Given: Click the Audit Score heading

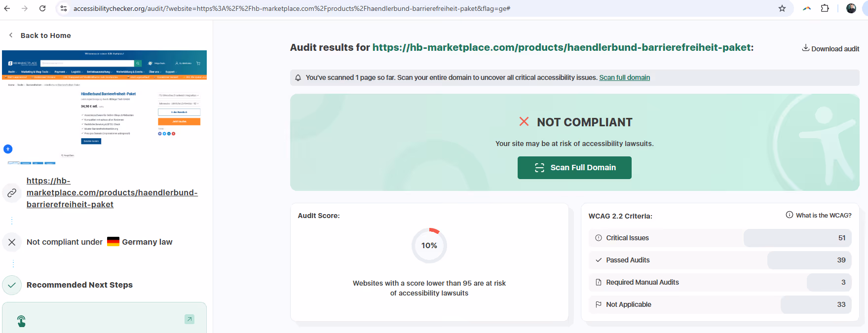Looking at the screenshot, I should click(x=319, y=216).
